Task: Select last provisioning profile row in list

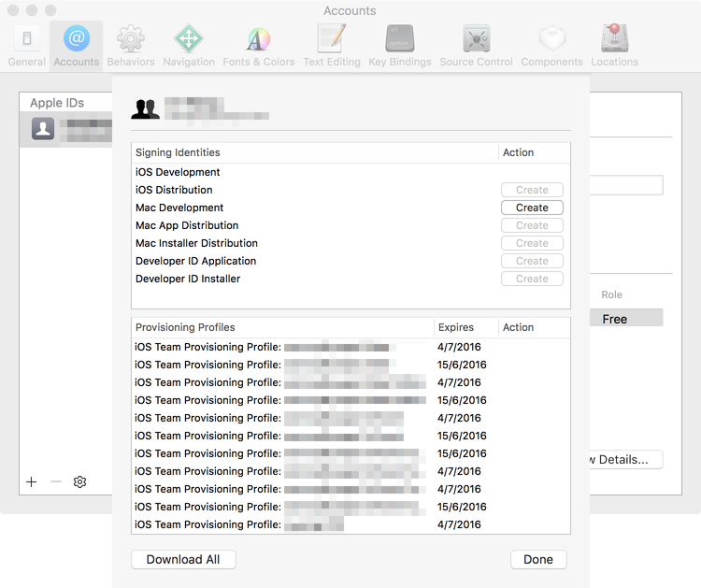Action: pyautogui.click(x=350, y=524)
